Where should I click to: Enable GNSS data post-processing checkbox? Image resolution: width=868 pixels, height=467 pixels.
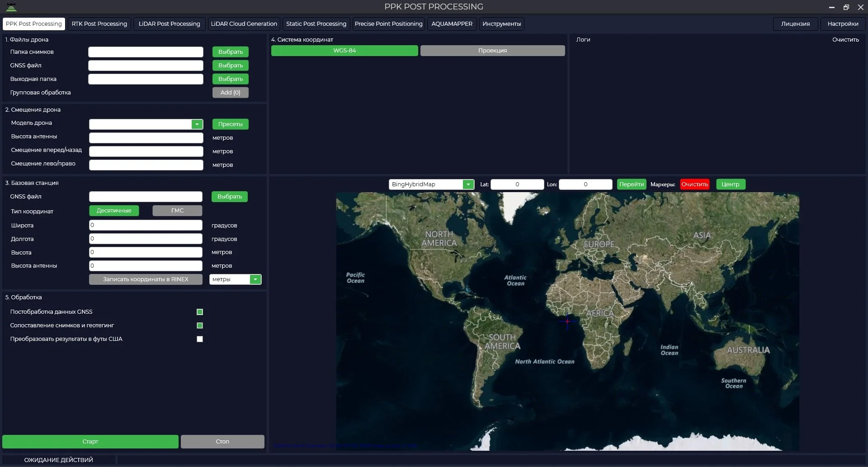tap(200, 312)
